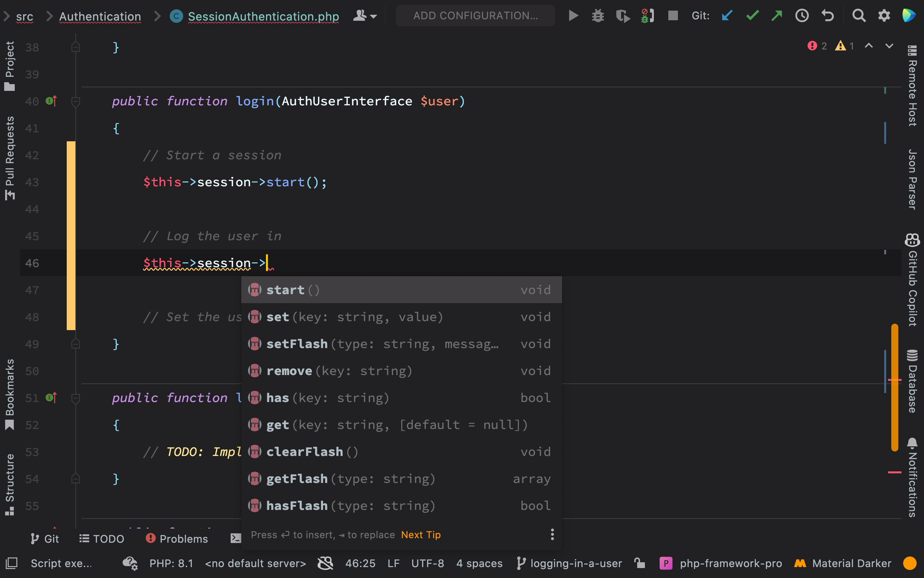Click the red errors count indicator
924x578 pixels.
pos(817,46)
